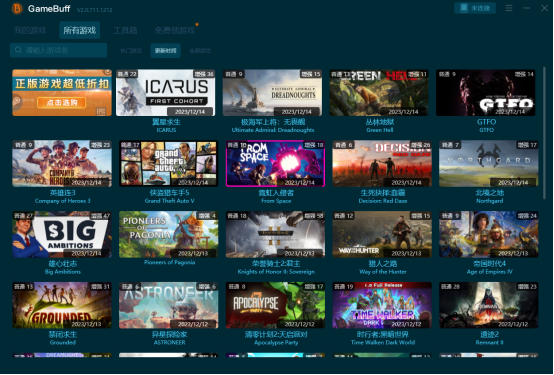554x375 pixels.
Task: Click the Northgard game title link
Action: pos(489,193)
